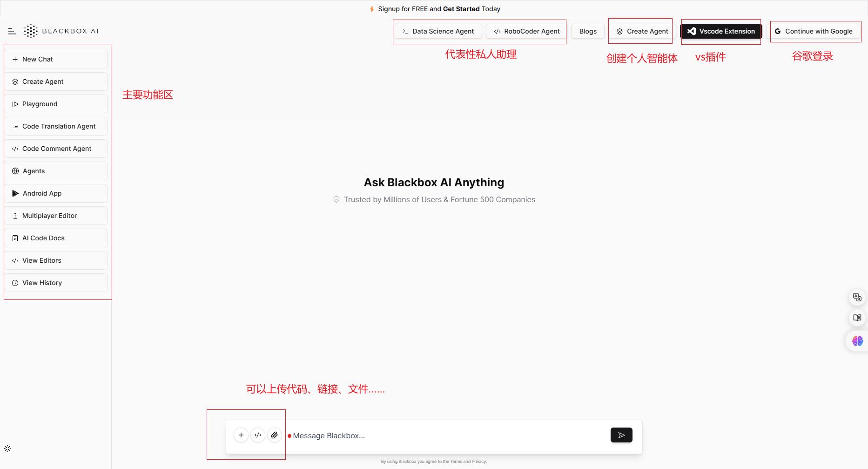Launch RoboCoder Agent
Viewport: 868px width, 469px height.
point(526,31)
